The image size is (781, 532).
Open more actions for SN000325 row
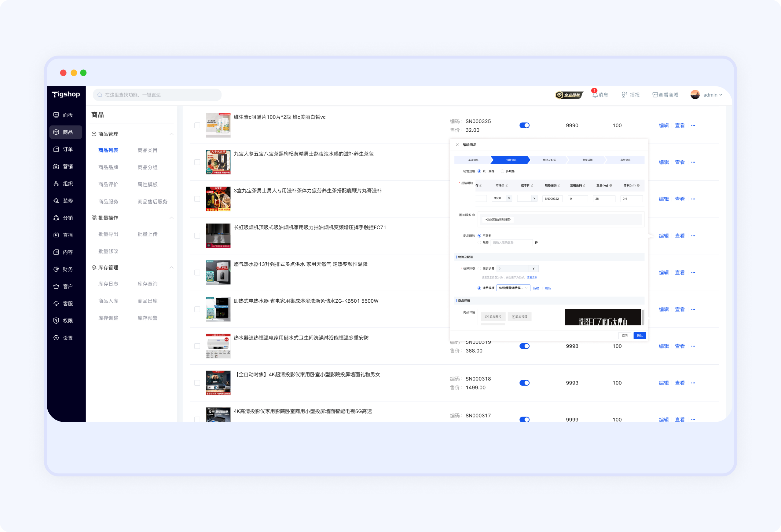coord(693,125)
